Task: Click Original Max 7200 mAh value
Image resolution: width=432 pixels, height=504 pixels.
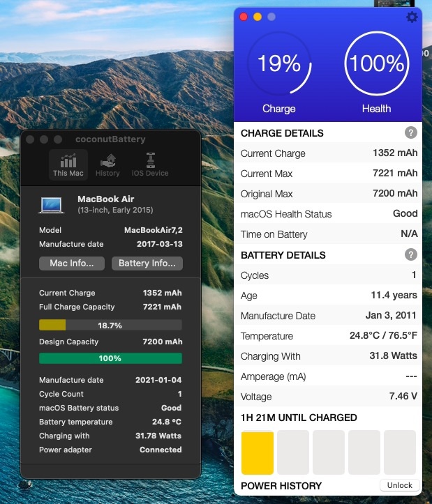Action: pyautogui.click(x=395, y=193)
